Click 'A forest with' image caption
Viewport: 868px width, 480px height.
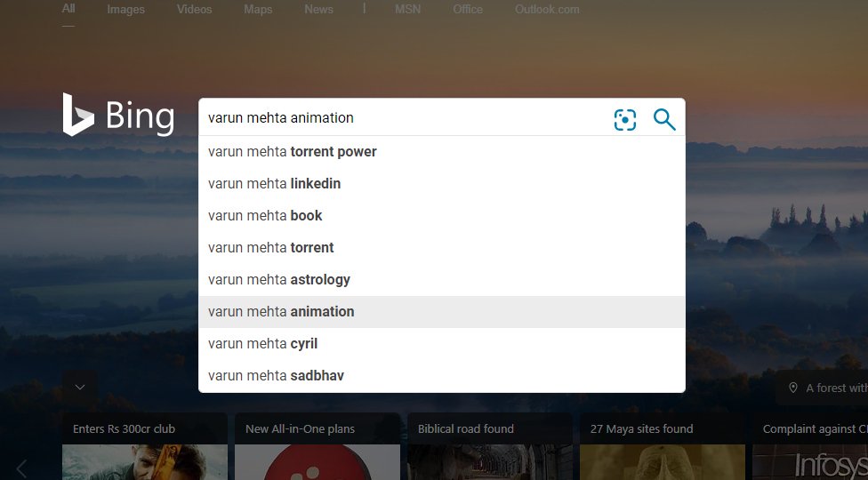[x=837, y=388]
